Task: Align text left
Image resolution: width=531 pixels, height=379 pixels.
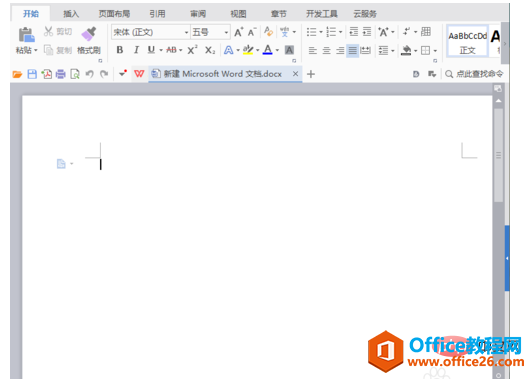Action: (313, 51)
